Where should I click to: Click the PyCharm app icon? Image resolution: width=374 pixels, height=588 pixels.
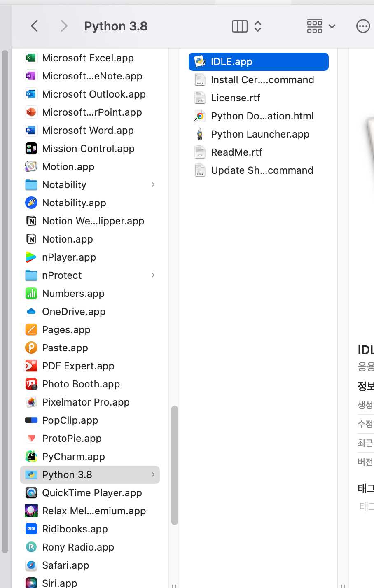pyautogui.click(x=31, y=457)
